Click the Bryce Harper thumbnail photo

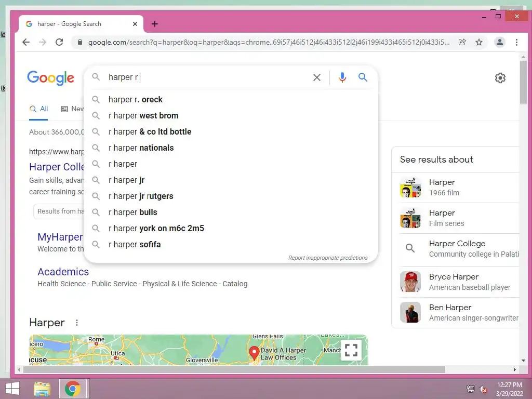point(410,282)
